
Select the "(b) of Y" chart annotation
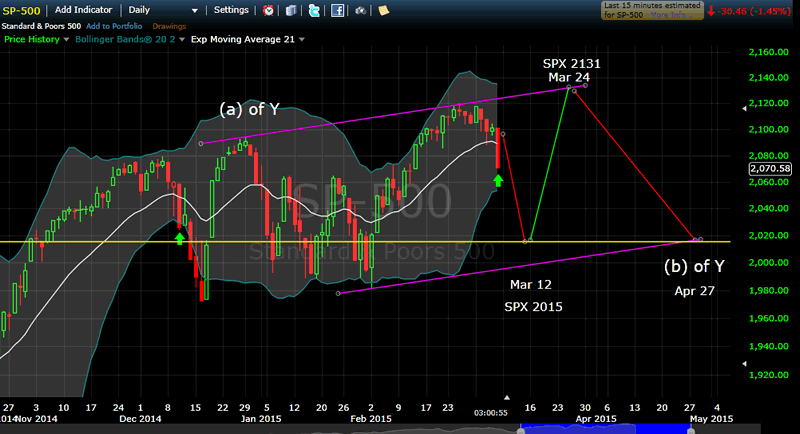[694, 266]
